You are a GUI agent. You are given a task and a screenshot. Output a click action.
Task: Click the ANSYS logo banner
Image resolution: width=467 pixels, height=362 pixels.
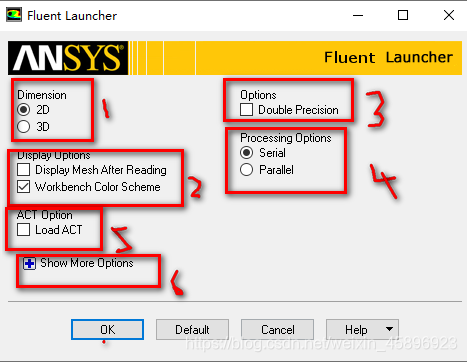(x=68, y=58)
